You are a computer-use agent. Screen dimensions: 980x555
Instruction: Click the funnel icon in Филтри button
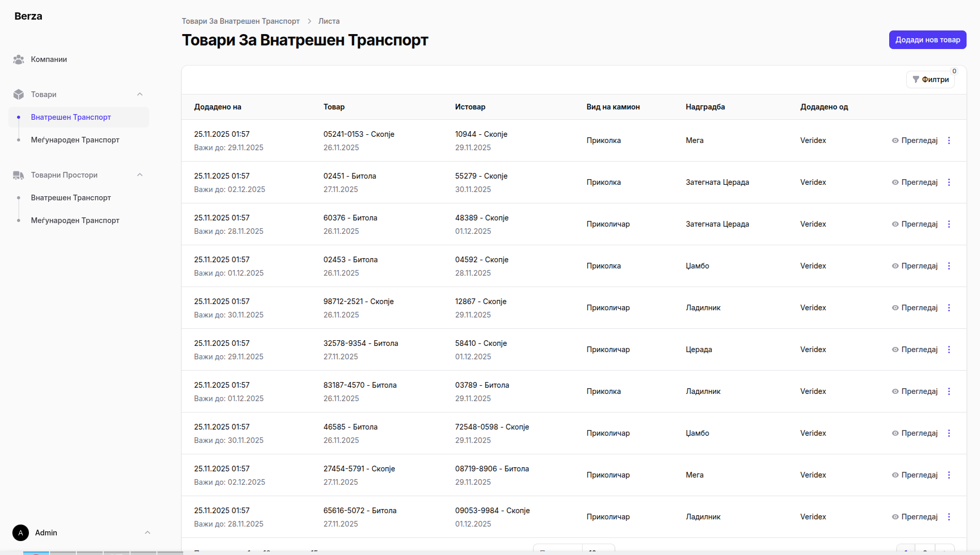(915, 80)
